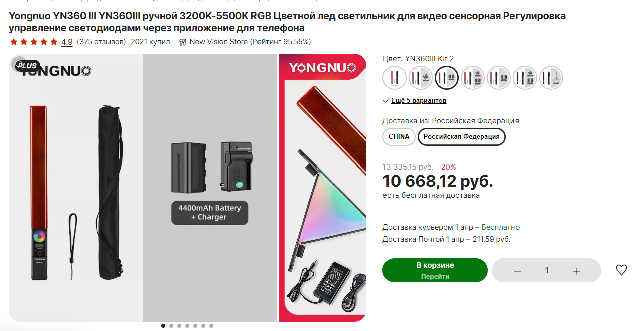Select the second color variant thumbnail
Screen dimensions: 644x331
tap(421, 78)
